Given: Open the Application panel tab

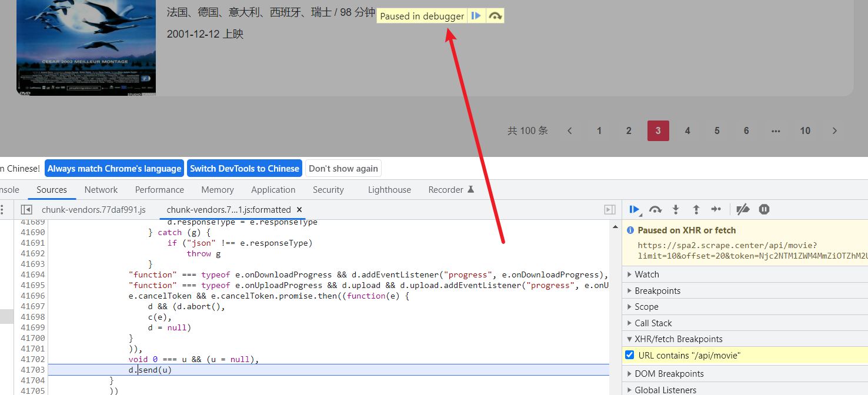Looking at the screenshot, I should tap(273, 190).
